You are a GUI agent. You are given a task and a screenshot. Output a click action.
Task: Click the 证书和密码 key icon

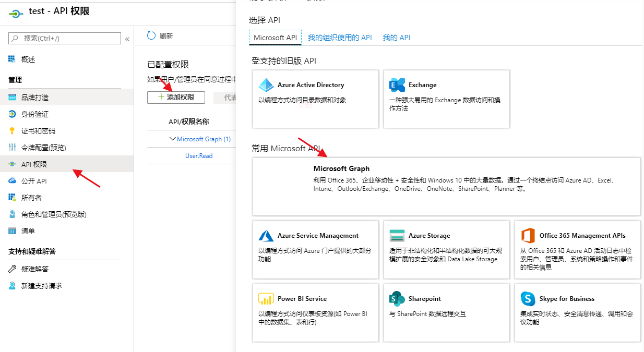click(12, 131)
